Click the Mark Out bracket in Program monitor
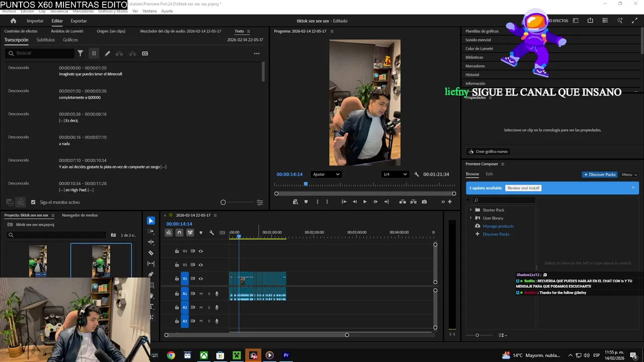 (x=327, y=202)
